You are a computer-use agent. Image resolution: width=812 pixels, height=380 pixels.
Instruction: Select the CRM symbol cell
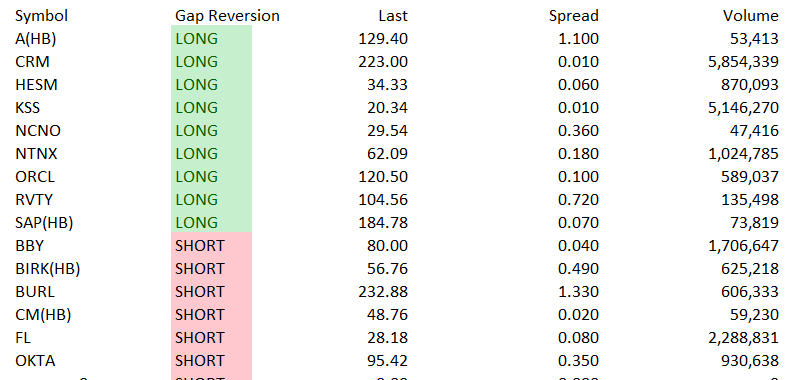pos(33,62)
